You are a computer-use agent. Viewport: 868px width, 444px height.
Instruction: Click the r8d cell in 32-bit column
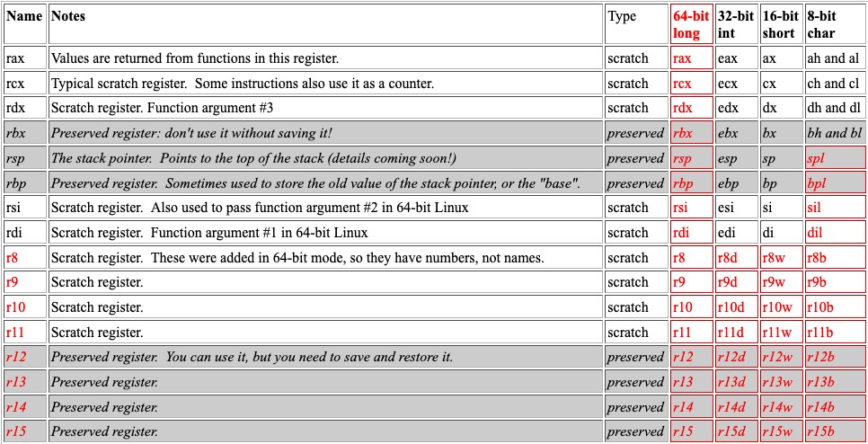[737, 258]
